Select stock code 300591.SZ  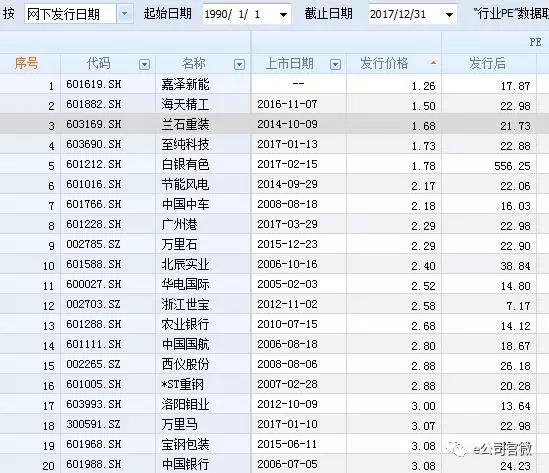pos(93,424)
